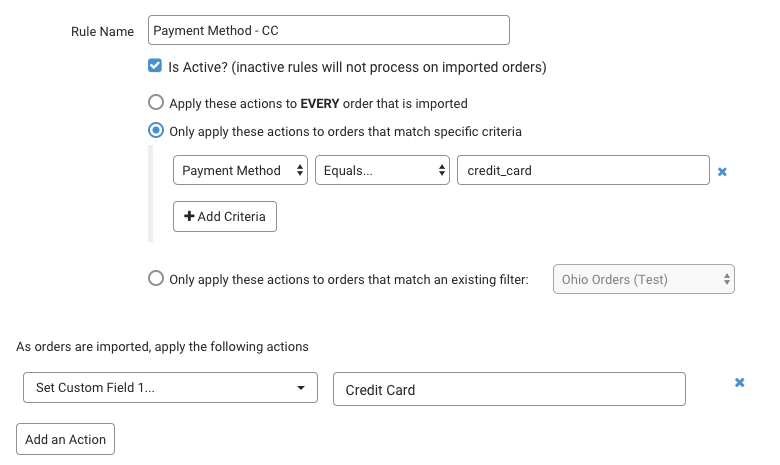Click the "Is Active?" label text
The width and height of the screenshot is (780, 465).
tap(357, 67)
